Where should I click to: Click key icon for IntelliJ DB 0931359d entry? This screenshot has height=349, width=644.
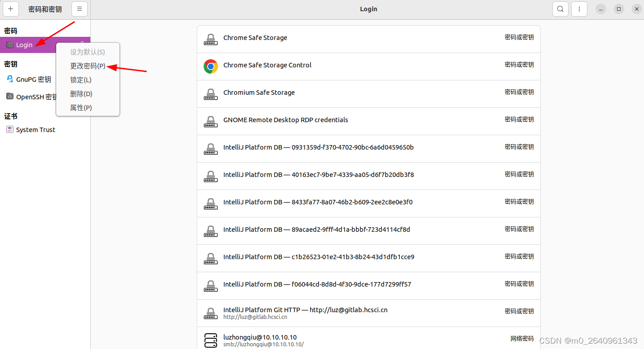(x=210, y=149)
